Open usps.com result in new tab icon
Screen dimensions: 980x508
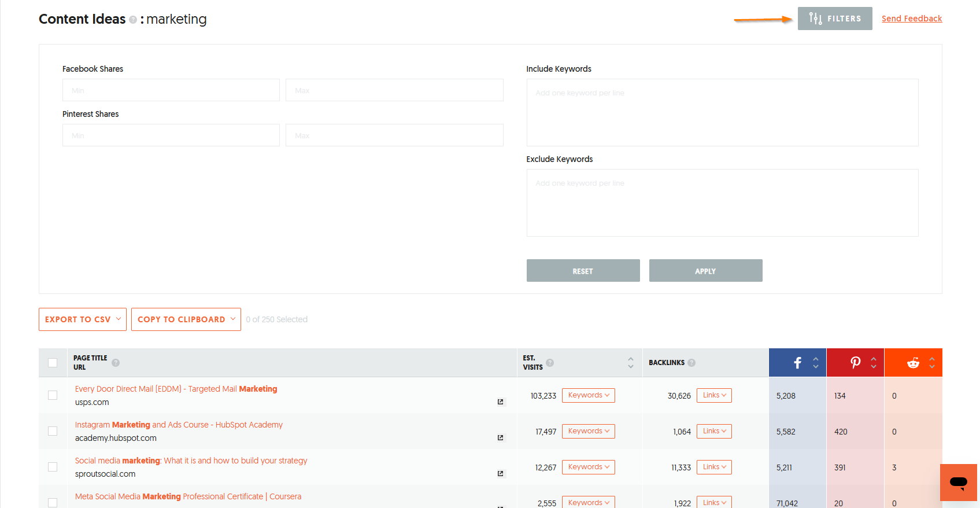click(x=501, y=402)
